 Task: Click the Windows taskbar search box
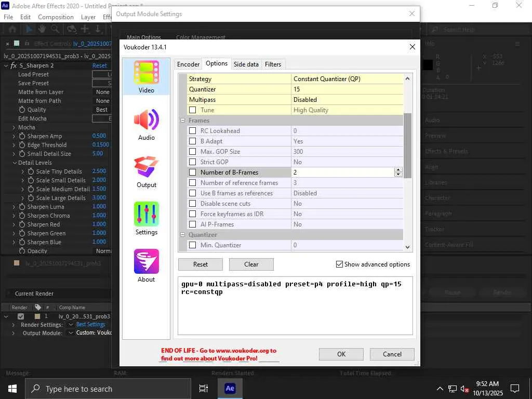[x=108, y=389]
